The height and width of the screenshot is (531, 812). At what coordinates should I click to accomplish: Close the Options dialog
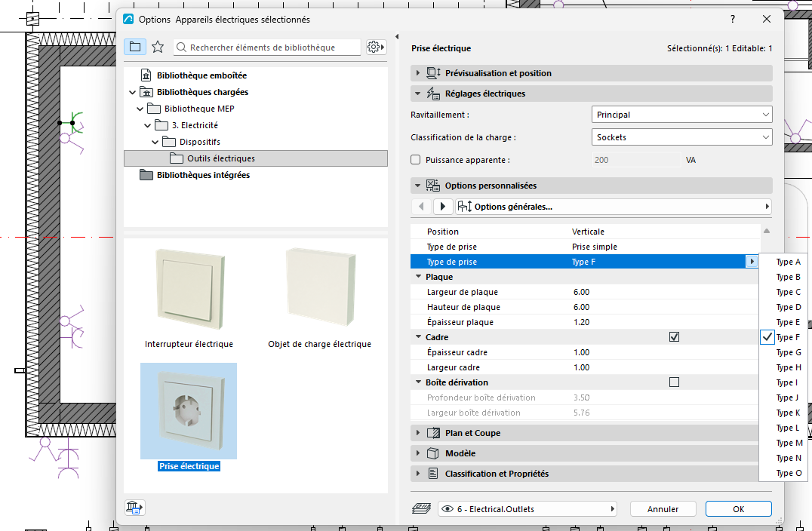(x=767, y=19)
